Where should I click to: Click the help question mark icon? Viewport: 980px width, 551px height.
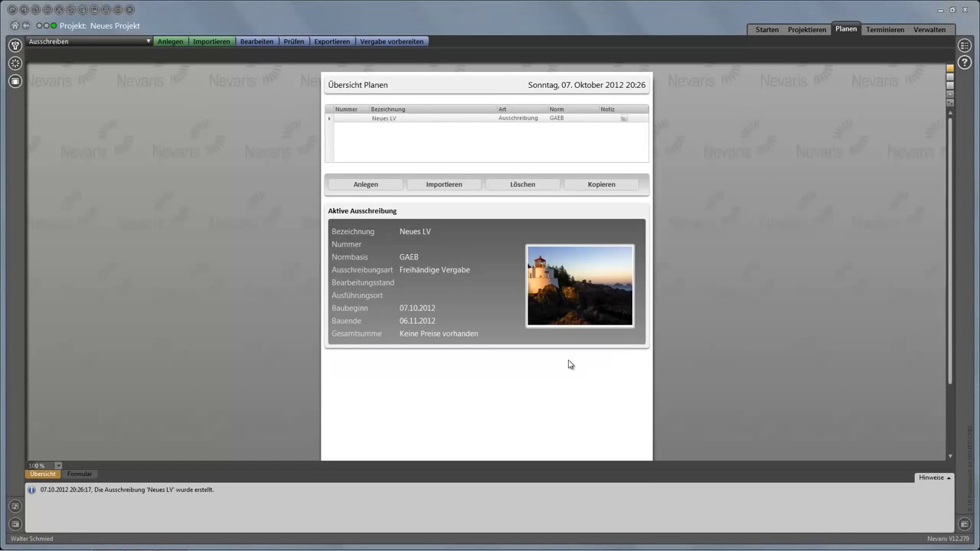pos(965,63)
